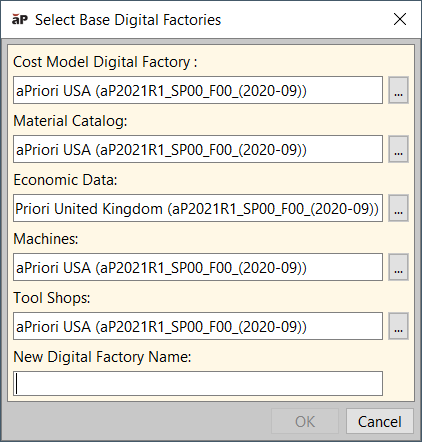This screenshot has height=442, width=422.
Task: Click the 'Tool Shops:' label
Action: coord(52,298)
